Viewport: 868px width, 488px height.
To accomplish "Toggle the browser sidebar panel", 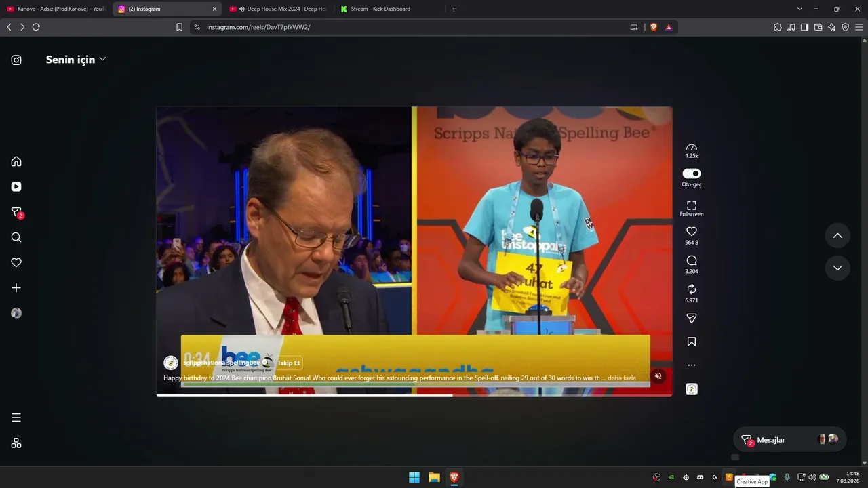I will coord(804,27).
